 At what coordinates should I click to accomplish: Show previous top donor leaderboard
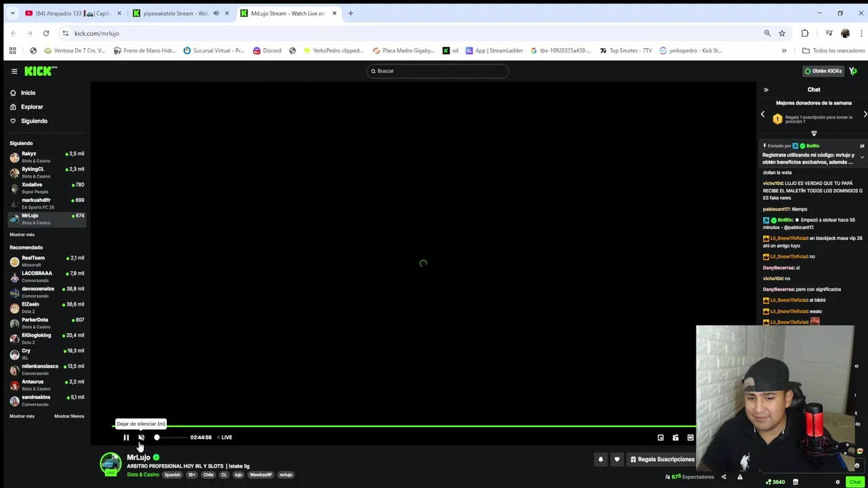[762, 115]
